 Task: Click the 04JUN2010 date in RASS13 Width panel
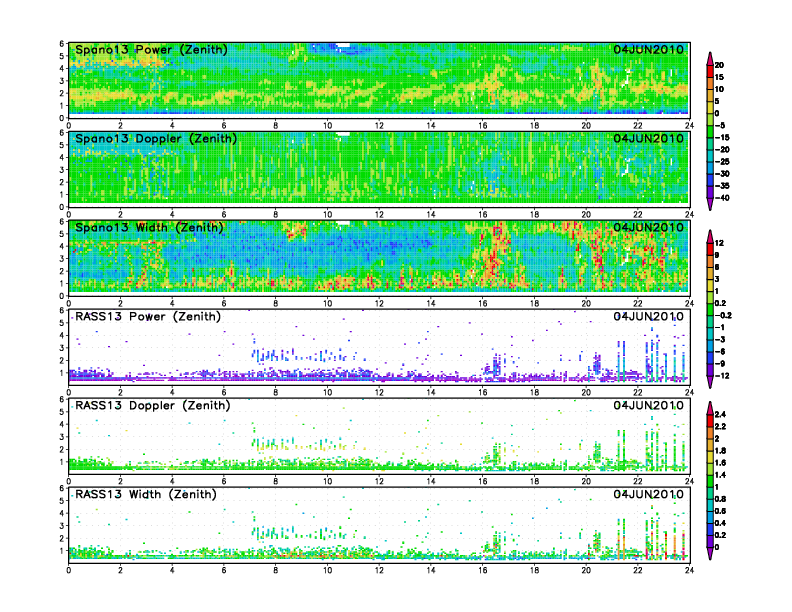coord(649,494)
